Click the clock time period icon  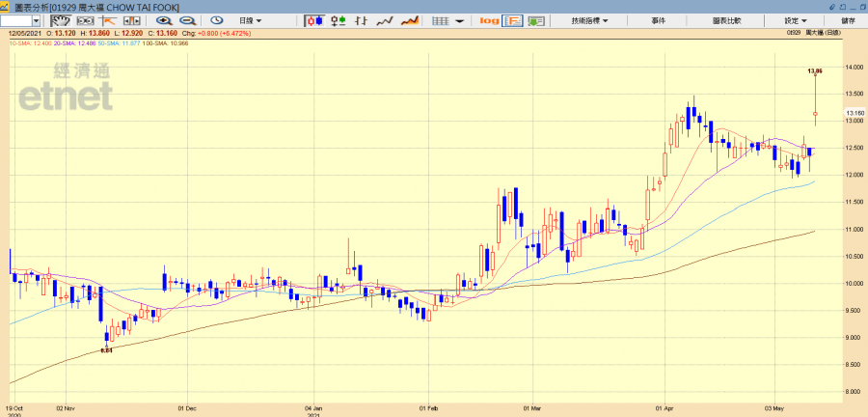tap(215, 20)
